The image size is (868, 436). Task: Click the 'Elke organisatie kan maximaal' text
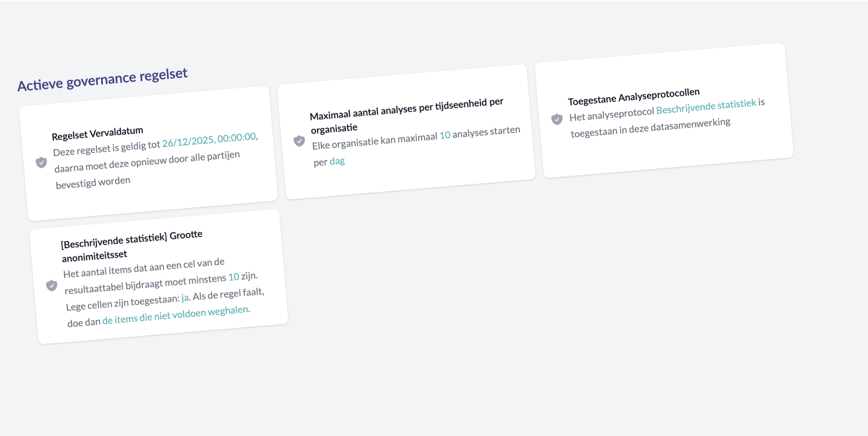[x=375, y=141]
